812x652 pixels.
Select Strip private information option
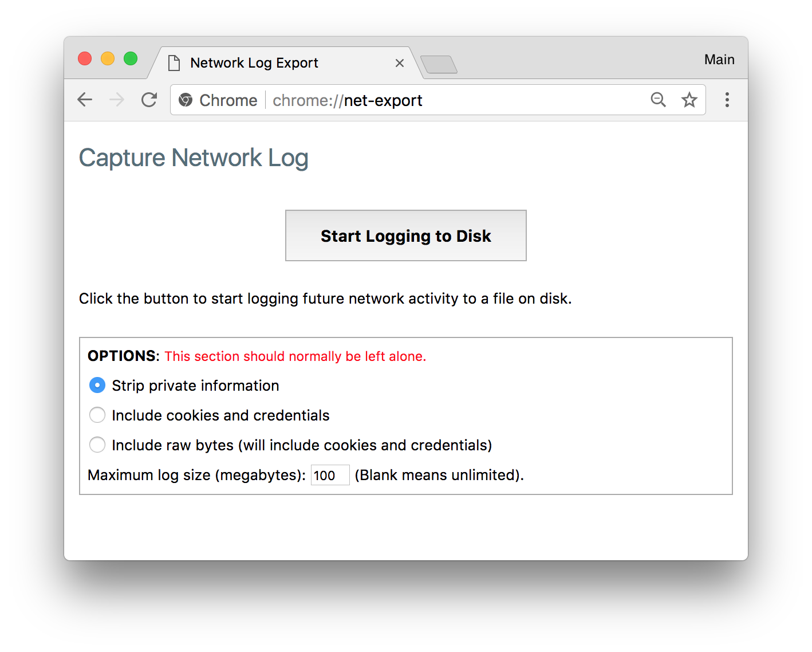[97, 385]
